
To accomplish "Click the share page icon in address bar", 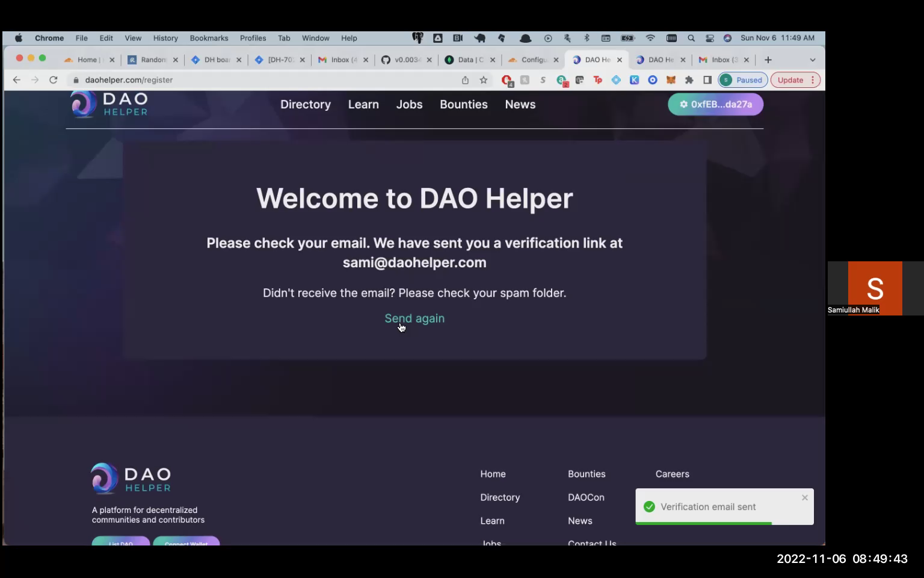I will pyautogui.click(x=465, y=80).
